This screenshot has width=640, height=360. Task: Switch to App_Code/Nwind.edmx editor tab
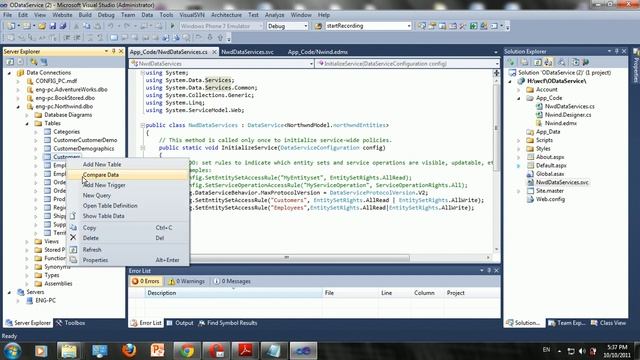pyautogui.click(x=318, y=52)
